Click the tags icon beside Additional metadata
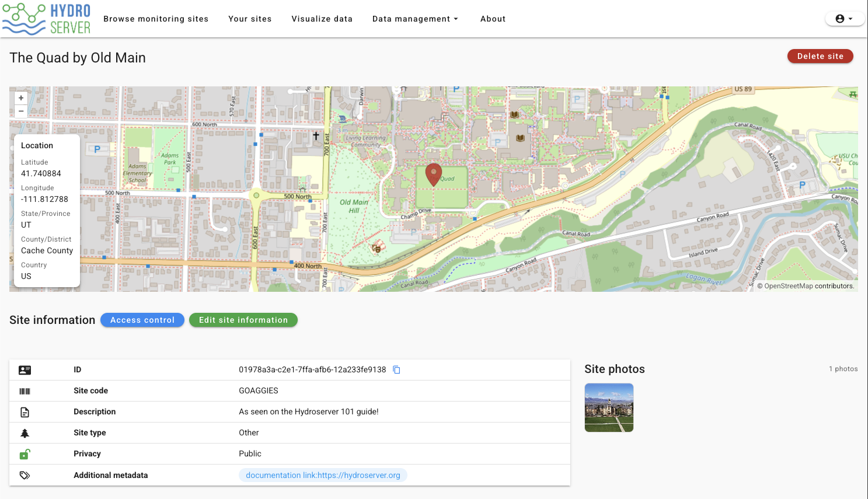The image size is (868, 499). point(25,475)
